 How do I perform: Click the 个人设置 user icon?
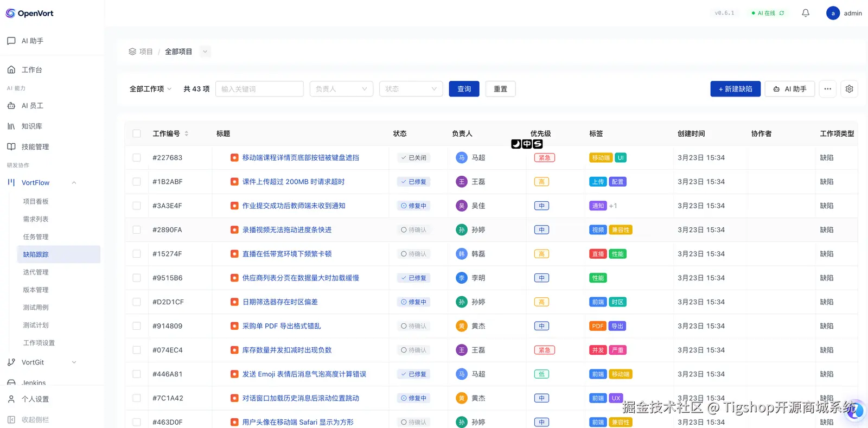(11, 399)
